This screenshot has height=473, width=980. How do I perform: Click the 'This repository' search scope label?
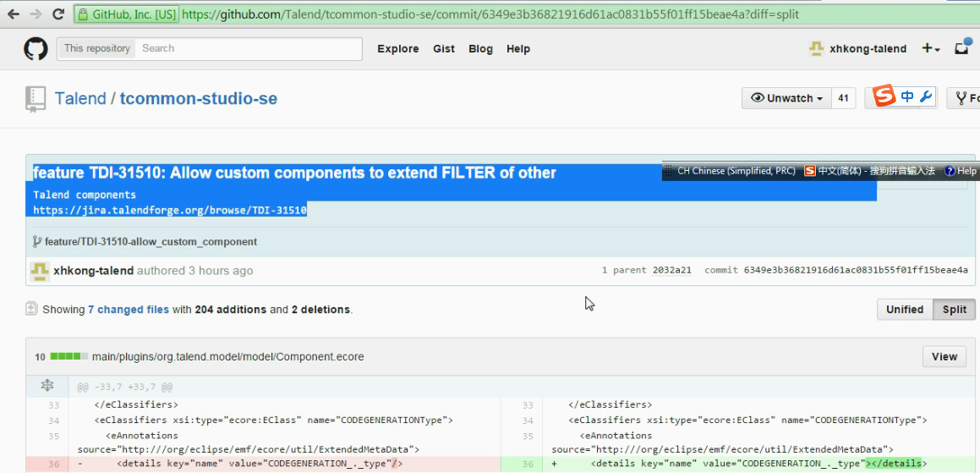click(97, 48)
